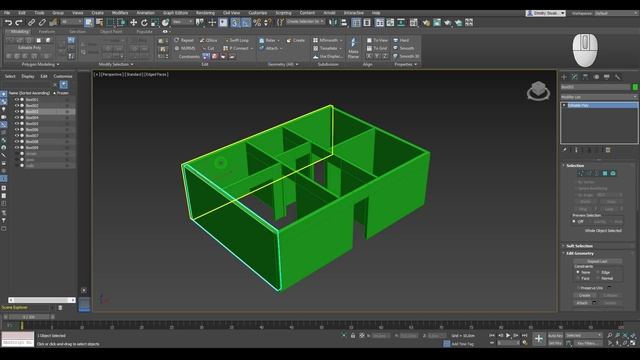Image resolution: width=640 pixels, height=360 pixels.
Task: Open the user account dropdown
Action: (x=546, y=13)
